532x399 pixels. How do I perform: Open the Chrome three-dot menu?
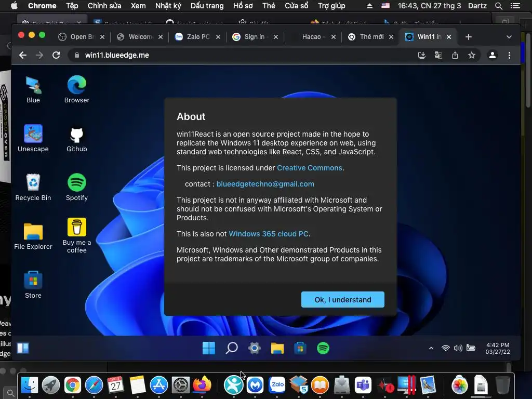pos(509,55)
